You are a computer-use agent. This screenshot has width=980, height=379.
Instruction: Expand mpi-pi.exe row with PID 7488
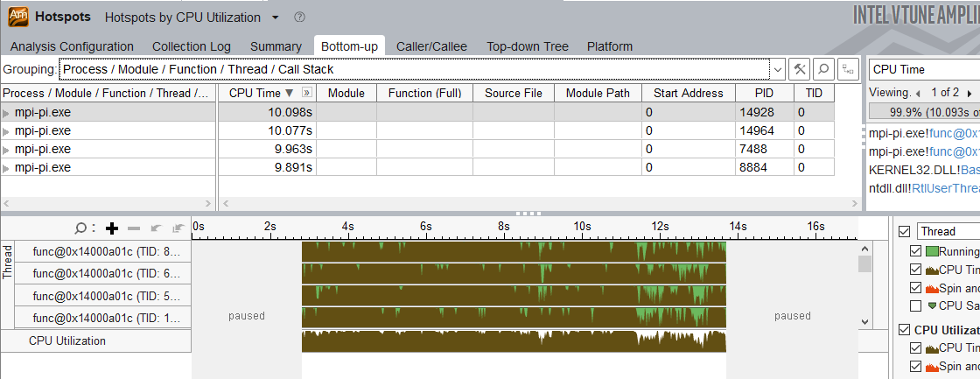click(6, 150)
